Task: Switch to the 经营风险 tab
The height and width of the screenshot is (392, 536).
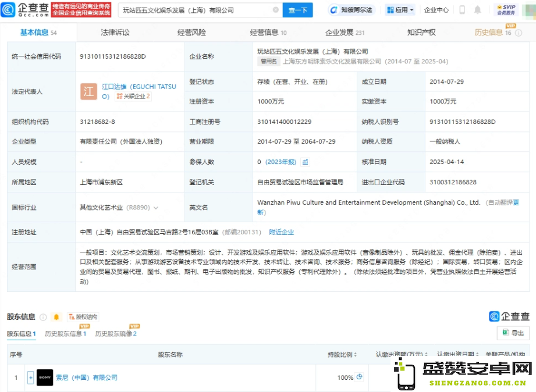Action: 191,33
